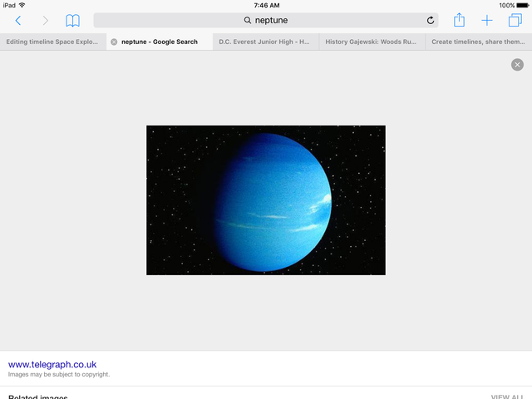Click VIEW ALL related images
This screenshot has height=399, width=532.
[x=507, y=397]
